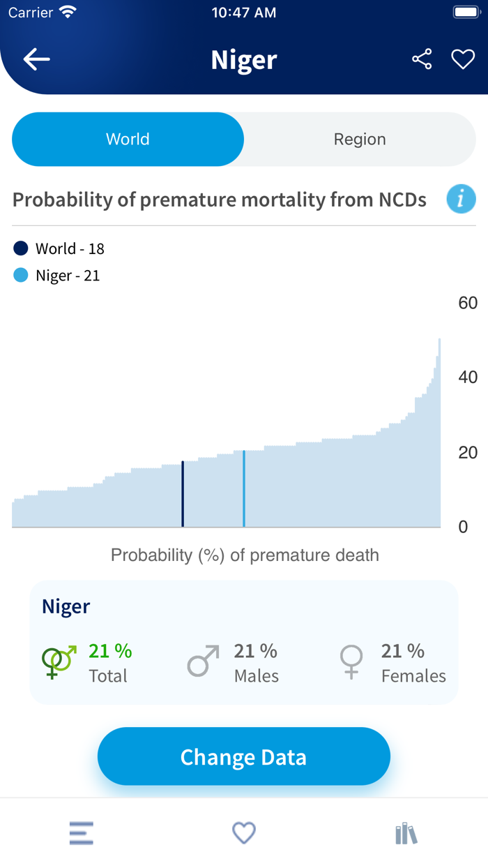This screenshot has width=488, height=868.
Task: Tap the heart icon in bottom navigation
Action: click(243, 833)
